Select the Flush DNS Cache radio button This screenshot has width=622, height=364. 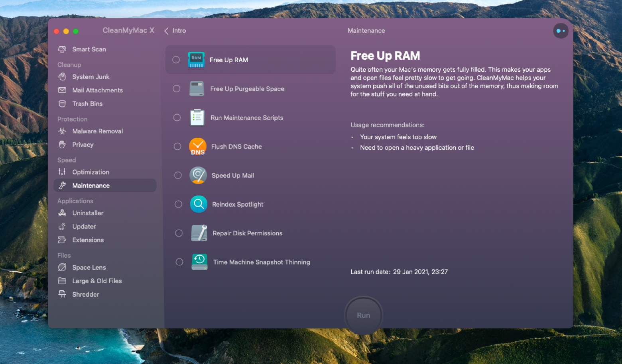pos(177,146)
